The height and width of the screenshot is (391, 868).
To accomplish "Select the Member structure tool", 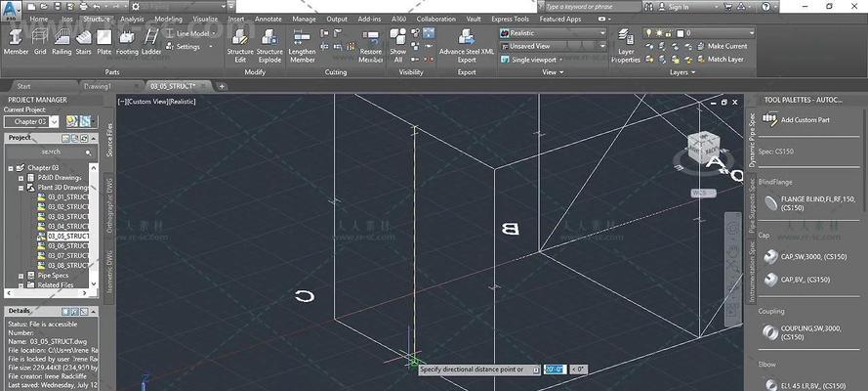I will click(16, 40).
